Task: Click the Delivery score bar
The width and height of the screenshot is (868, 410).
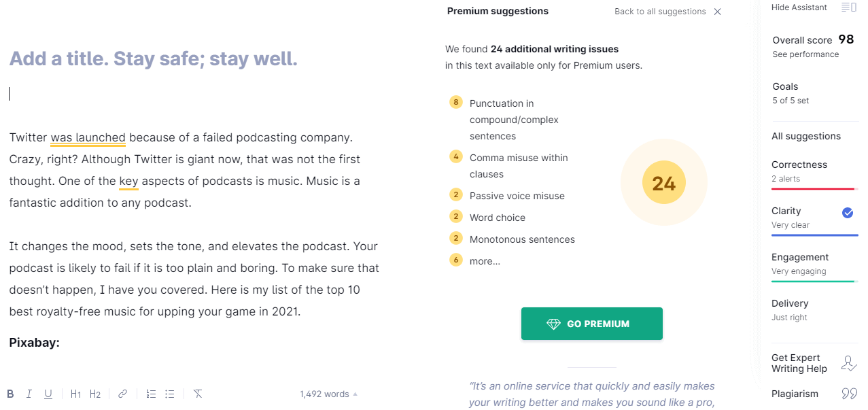Action: coord(790,309)
